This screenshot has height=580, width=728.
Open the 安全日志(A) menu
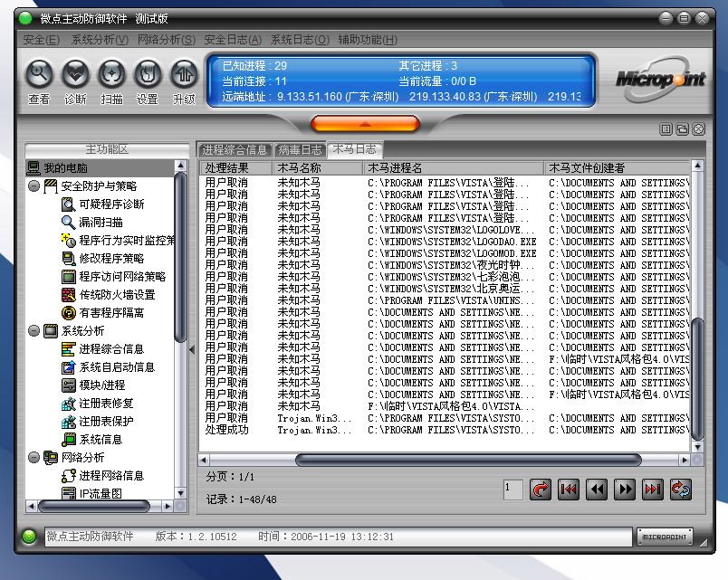(x=233, y=40)
